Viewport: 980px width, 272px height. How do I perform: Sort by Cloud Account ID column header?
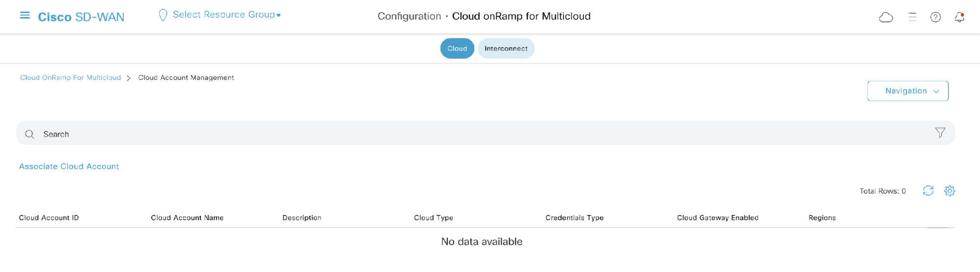(49, 218)
